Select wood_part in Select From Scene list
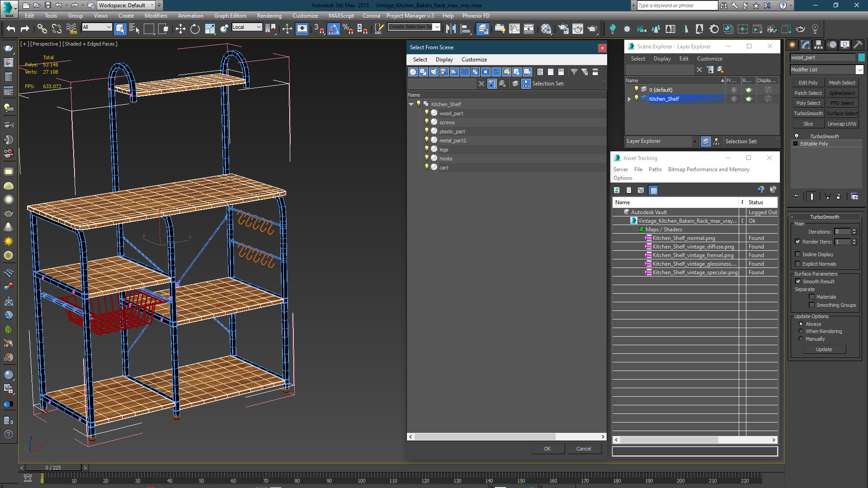The image size is (868, 488). [x=451, y=113]
